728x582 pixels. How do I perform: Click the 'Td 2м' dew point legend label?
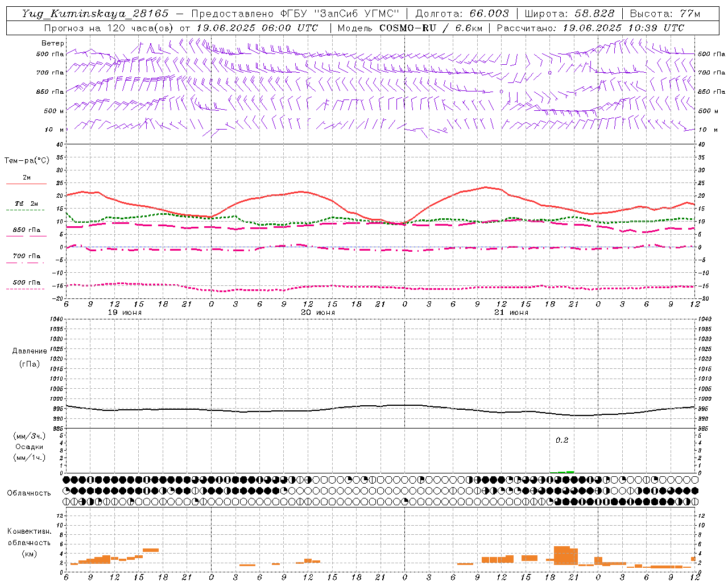point(26,203)
